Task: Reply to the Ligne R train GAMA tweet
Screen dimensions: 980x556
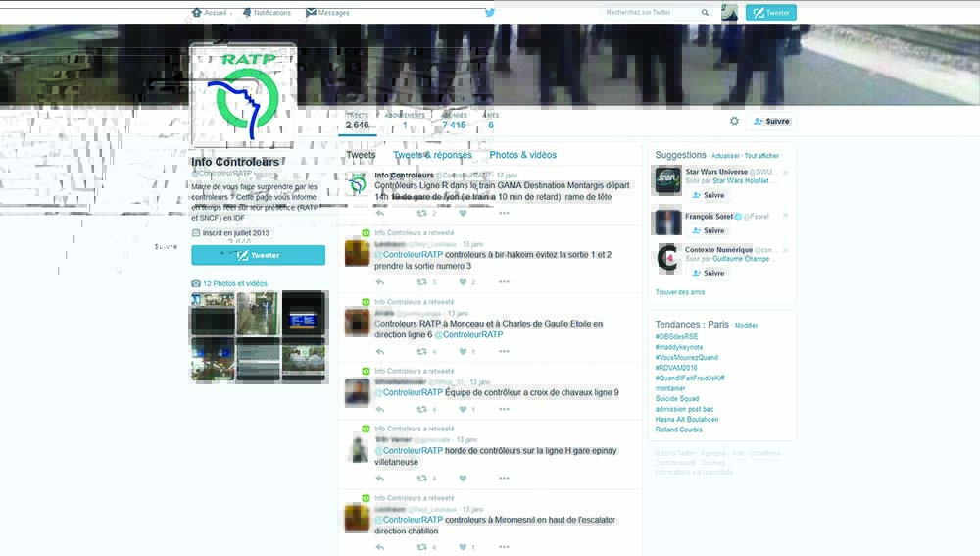Action: click(x=380, y=213)
